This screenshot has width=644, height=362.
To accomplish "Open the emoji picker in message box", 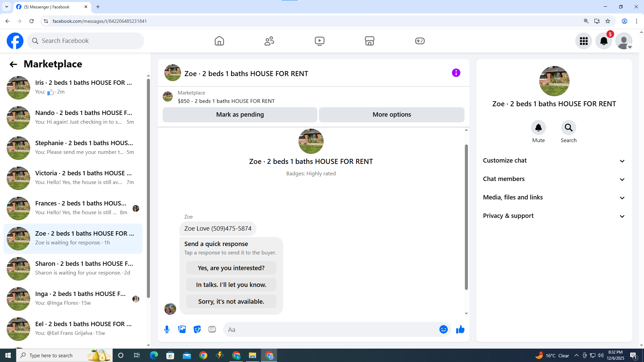I will 443,329.
